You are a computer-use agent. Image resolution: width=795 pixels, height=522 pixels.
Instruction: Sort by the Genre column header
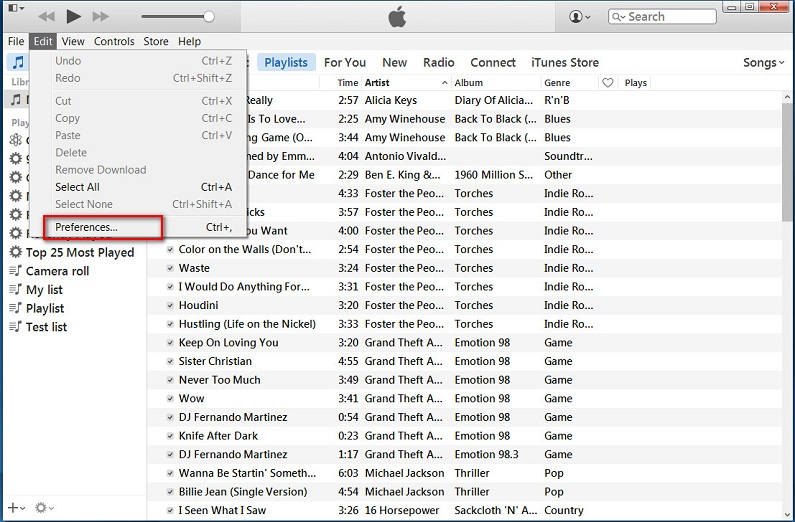557,83
